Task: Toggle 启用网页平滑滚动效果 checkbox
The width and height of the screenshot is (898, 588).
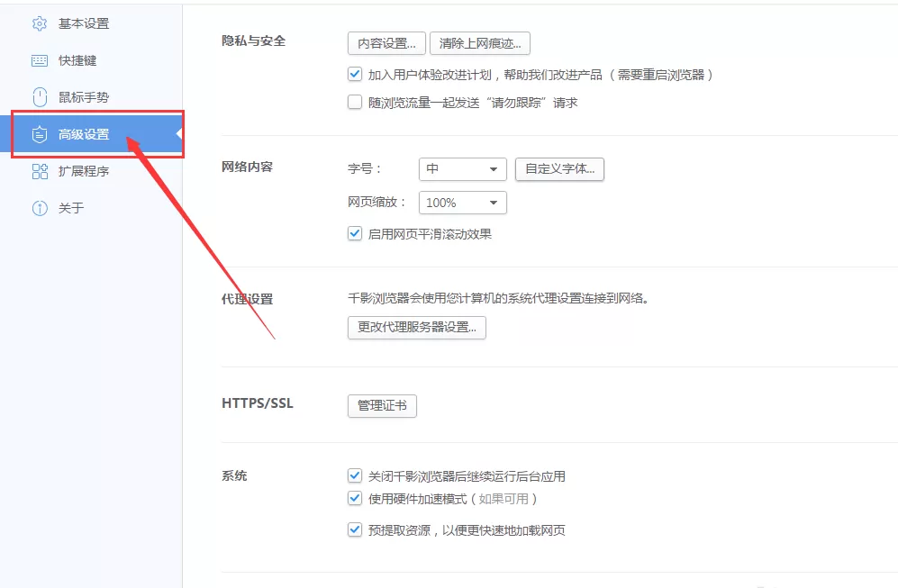Action: [x=355, y=233]
